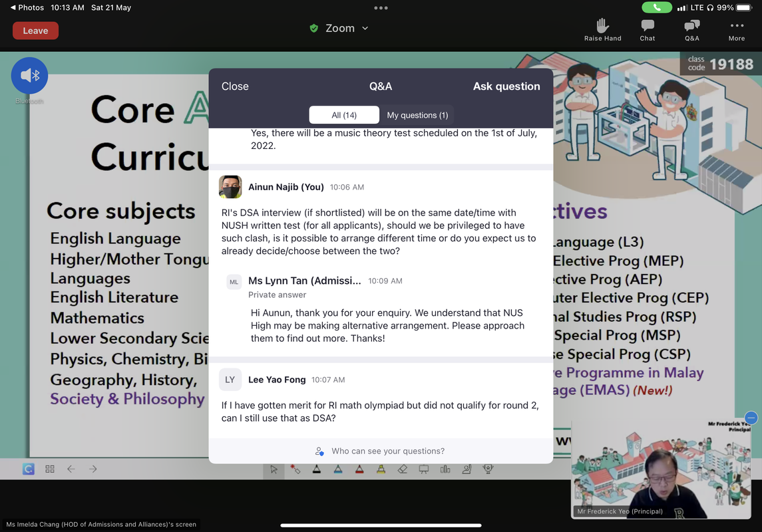762x532 pixels.
Task: Open 'Who can see your questions?' link
Action: click(388, 452)
